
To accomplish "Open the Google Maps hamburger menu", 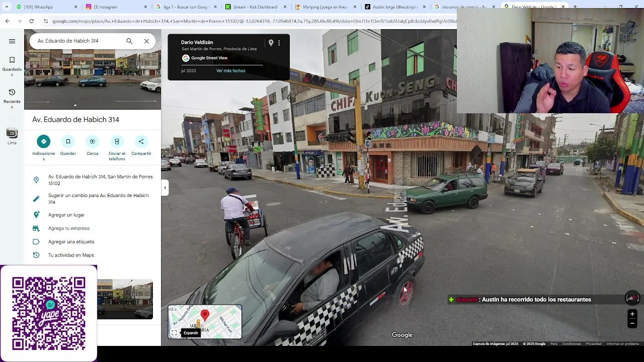I will point(12,41).
